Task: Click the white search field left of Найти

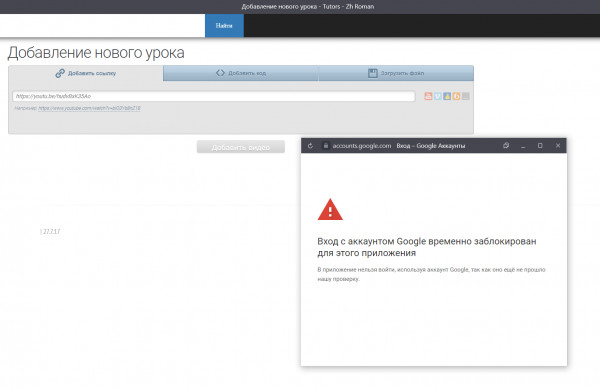Action: point(103,26)
